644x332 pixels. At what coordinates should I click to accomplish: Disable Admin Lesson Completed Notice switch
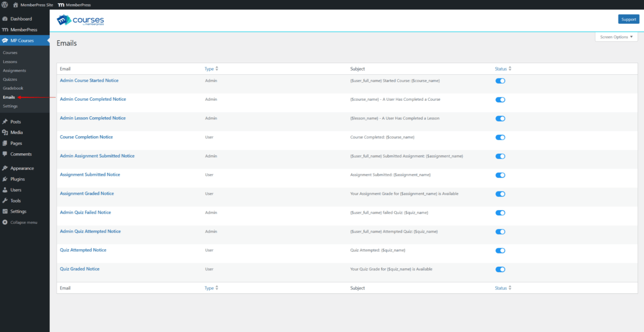500,118
